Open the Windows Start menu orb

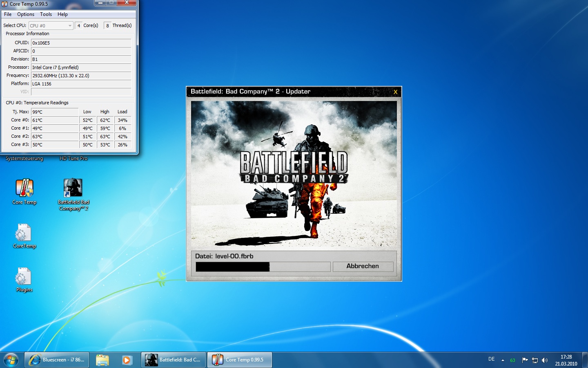point(11,360)
